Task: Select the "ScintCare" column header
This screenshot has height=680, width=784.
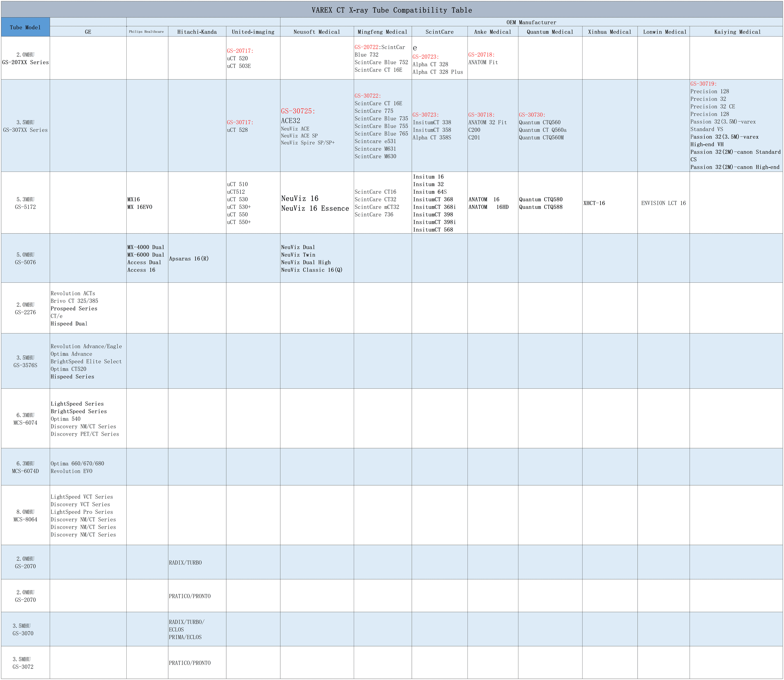Action: (x=440, y=32)
